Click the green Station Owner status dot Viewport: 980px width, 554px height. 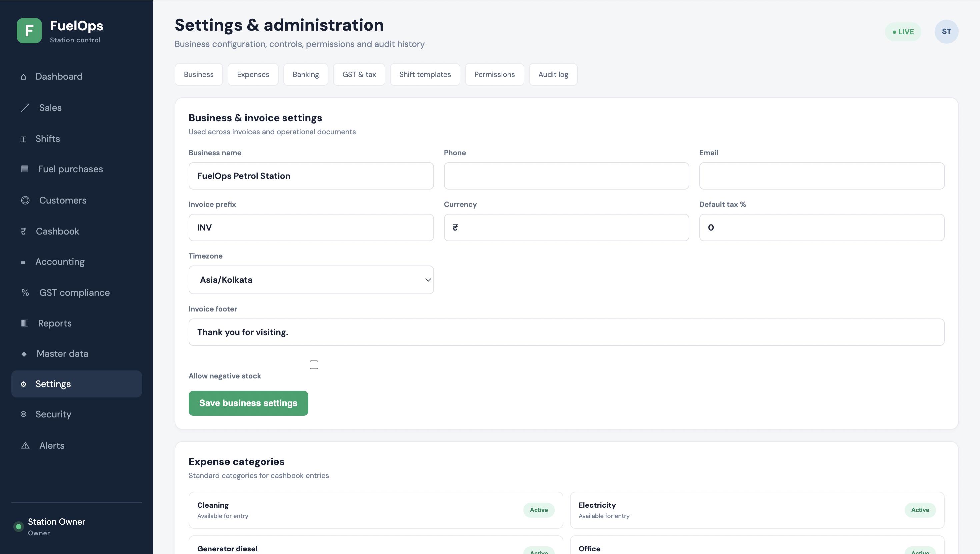click(18, 527)
